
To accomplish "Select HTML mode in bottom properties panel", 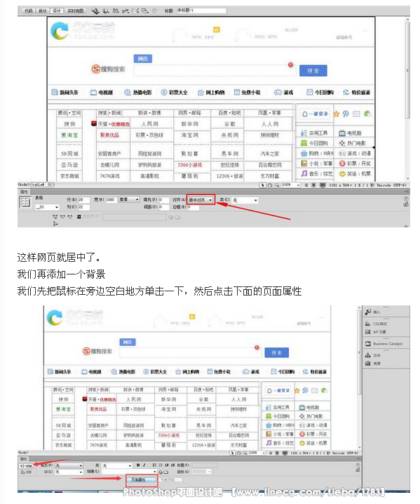I will point(27,465).
